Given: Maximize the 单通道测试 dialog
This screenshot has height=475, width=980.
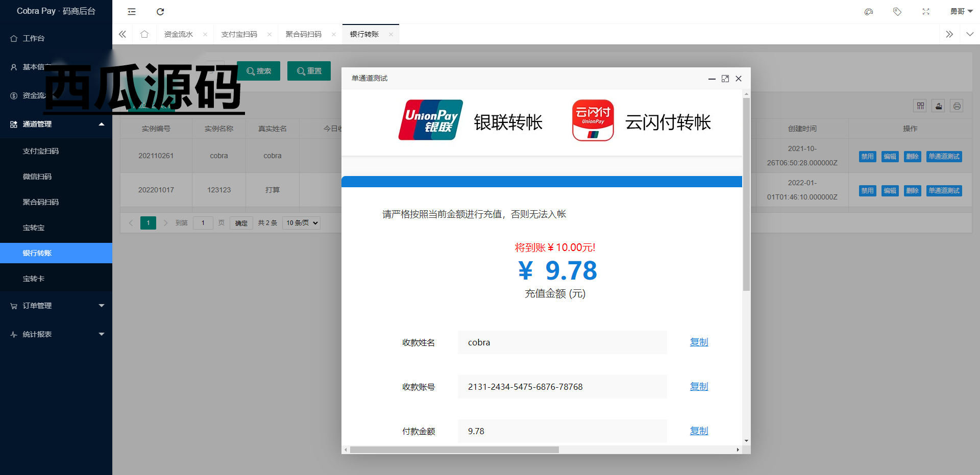Looking at the screenshot, I should [725, 79].
